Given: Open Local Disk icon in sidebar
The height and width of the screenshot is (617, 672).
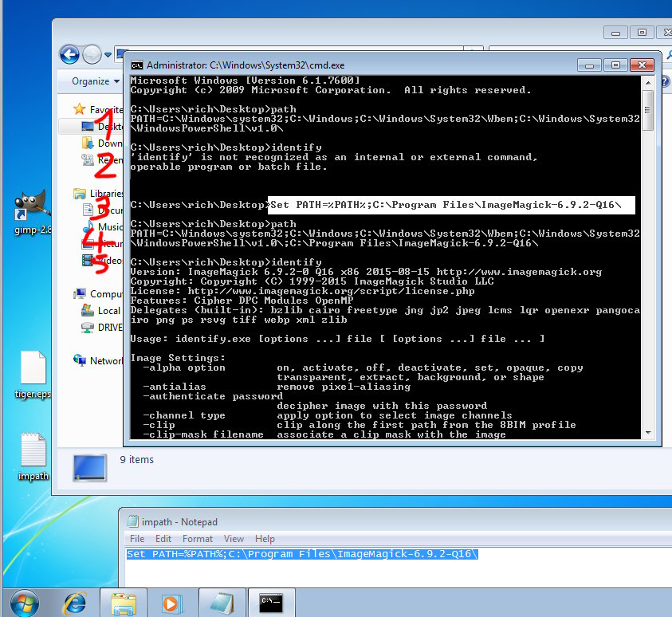Looking at the screenshot, I should click(88, 310).
